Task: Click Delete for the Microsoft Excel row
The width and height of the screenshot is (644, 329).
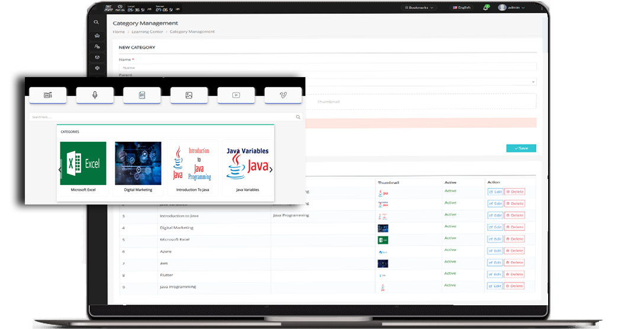Action: (515, 239)
